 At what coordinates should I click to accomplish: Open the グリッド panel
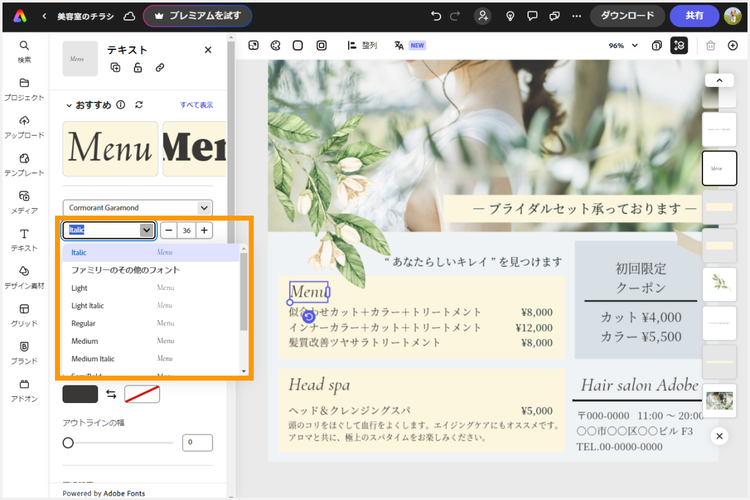tap(24, 315)
